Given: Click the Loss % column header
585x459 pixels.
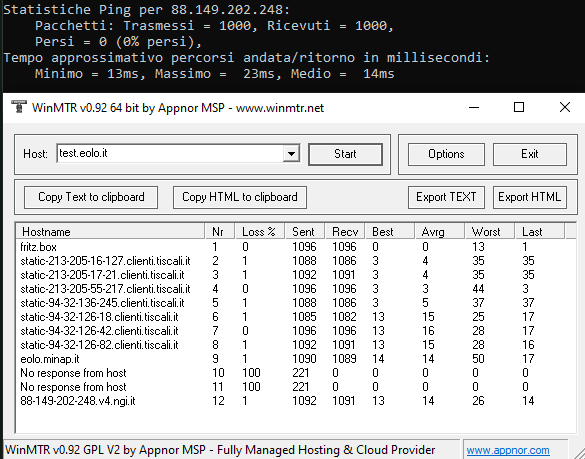Looking at the screenshot, I should (x=260, y=232).
